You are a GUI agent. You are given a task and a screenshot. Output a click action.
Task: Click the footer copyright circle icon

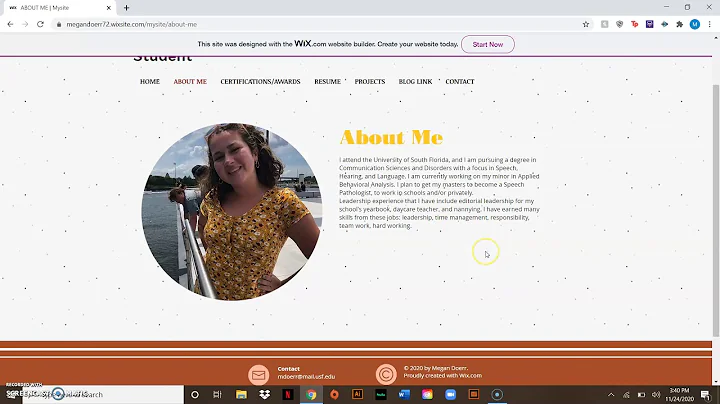[386, 374]
